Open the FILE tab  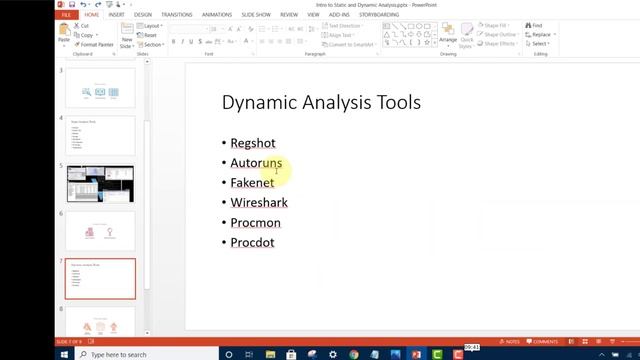coord(67,15)
